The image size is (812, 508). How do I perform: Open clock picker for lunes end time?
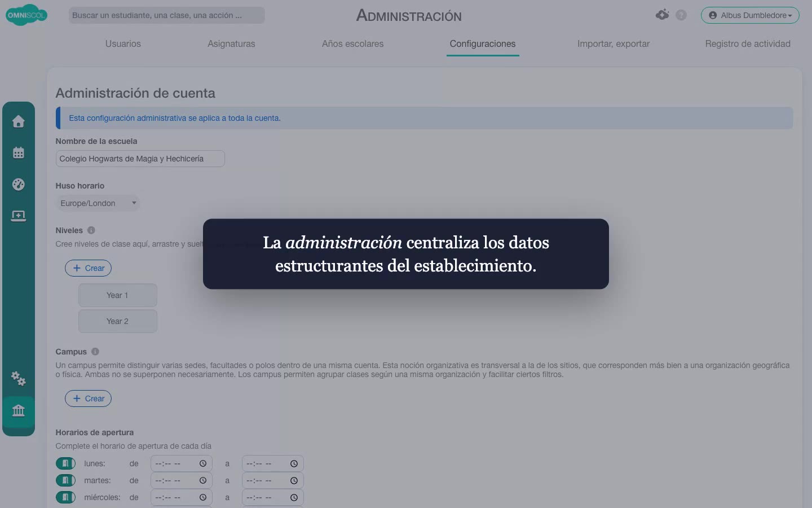[294, 463]
